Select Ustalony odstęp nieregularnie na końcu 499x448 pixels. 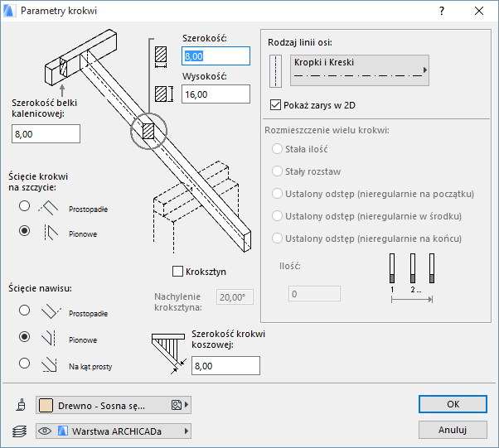click(x=277, y=238)
